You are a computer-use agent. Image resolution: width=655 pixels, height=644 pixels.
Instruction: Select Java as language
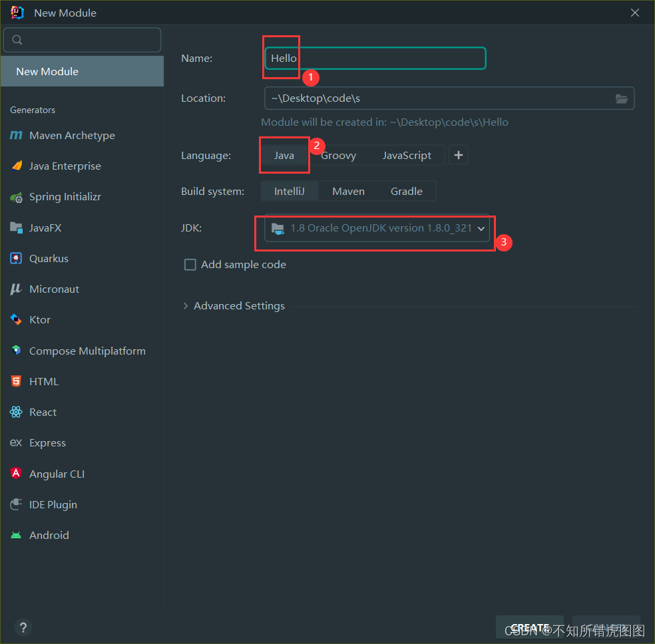coord(284,155)
